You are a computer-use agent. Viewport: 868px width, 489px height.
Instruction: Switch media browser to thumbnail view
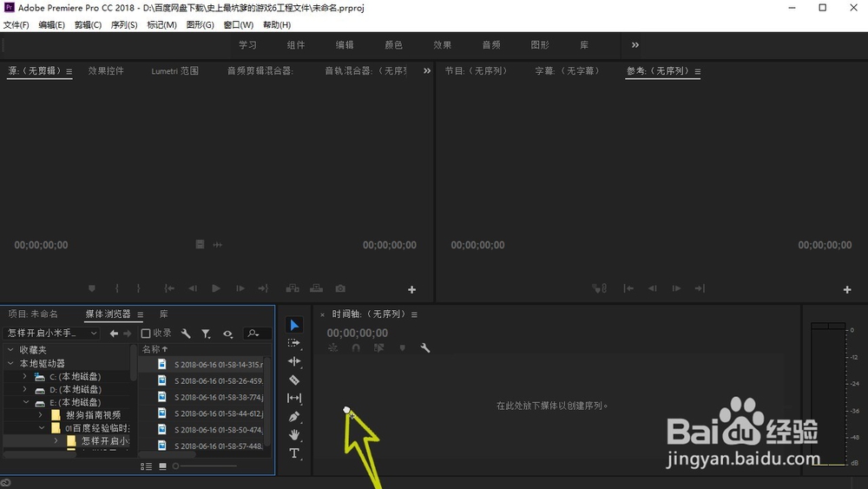tap(163, 466)
